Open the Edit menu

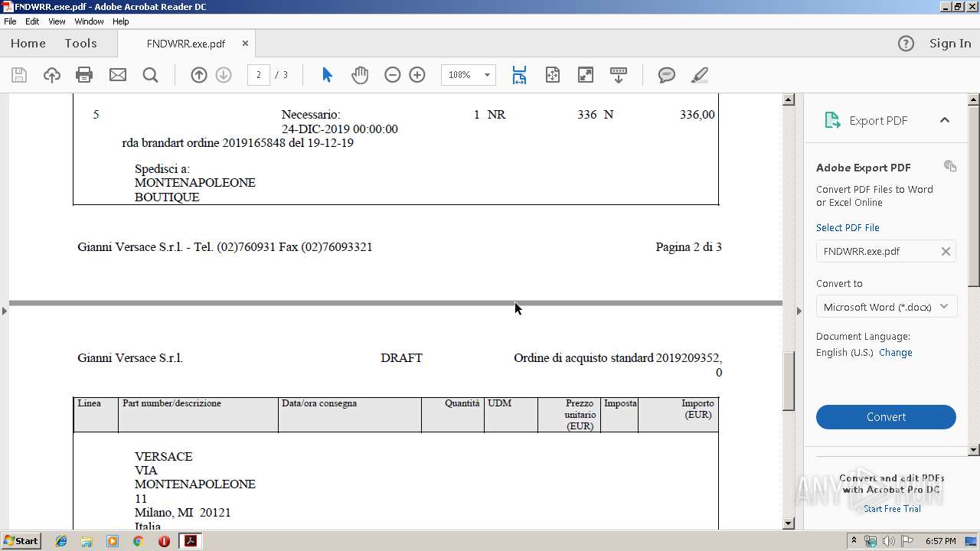click(x=32, y=21)
